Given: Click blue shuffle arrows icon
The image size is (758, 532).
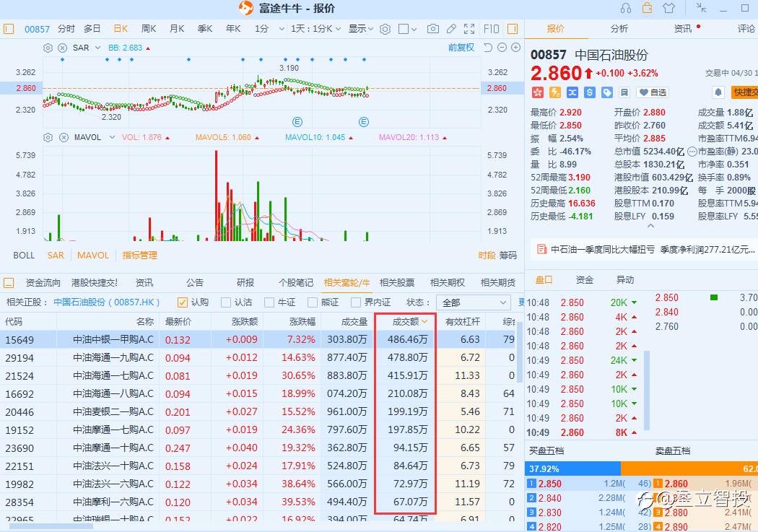Looking at the screenshot, I should click(572, 92).
